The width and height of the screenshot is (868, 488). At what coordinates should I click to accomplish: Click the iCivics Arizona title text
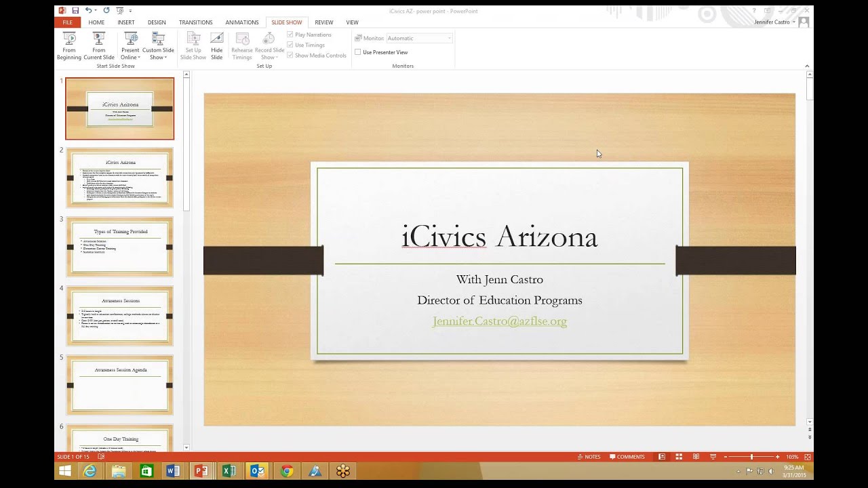coord(500,237)
